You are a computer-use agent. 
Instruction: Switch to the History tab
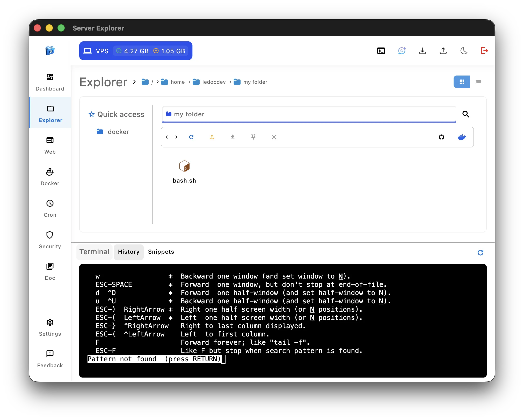click(128, 252)
